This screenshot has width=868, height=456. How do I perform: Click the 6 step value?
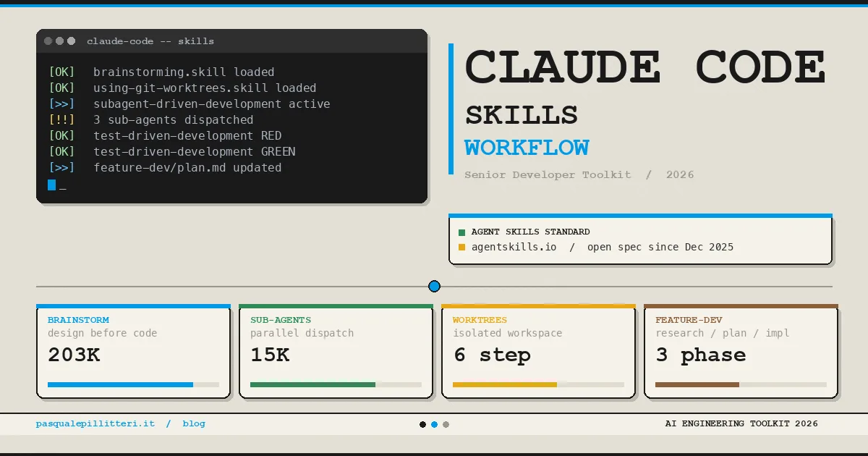pos(493,355)
